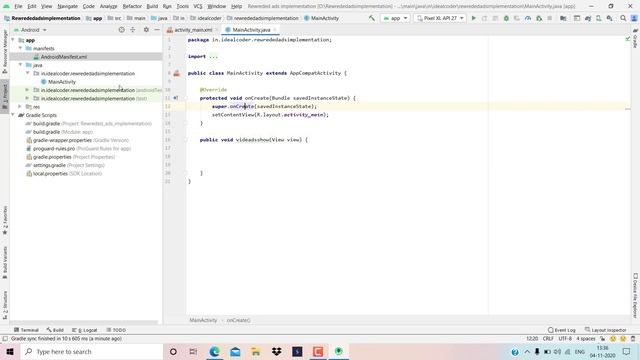Open the app run configuration dropdown
The image size is (640, 360).
(395, 18)
